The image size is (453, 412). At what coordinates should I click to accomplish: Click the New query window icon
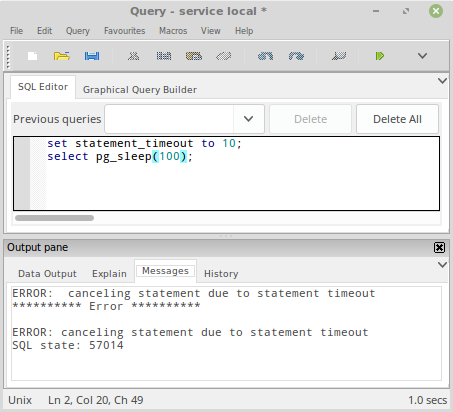32,56
